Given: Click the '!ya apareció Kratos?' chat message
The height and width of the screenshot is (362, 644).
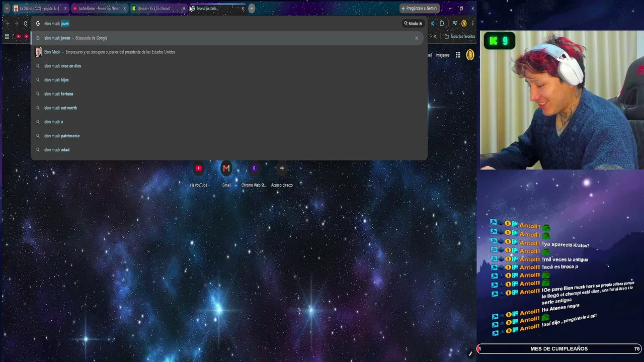Looking at the screenshot, I should coord(566,245).
